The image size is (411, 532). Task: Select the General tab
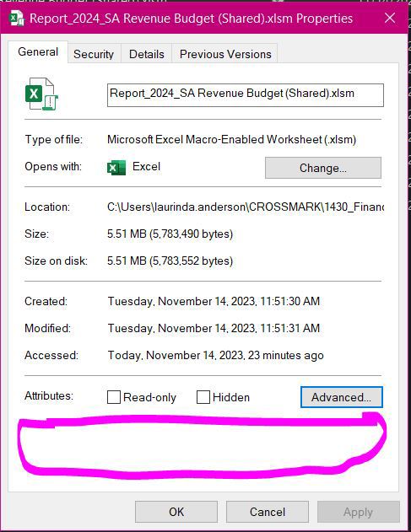pyautogui.click(x=38, y=52)
